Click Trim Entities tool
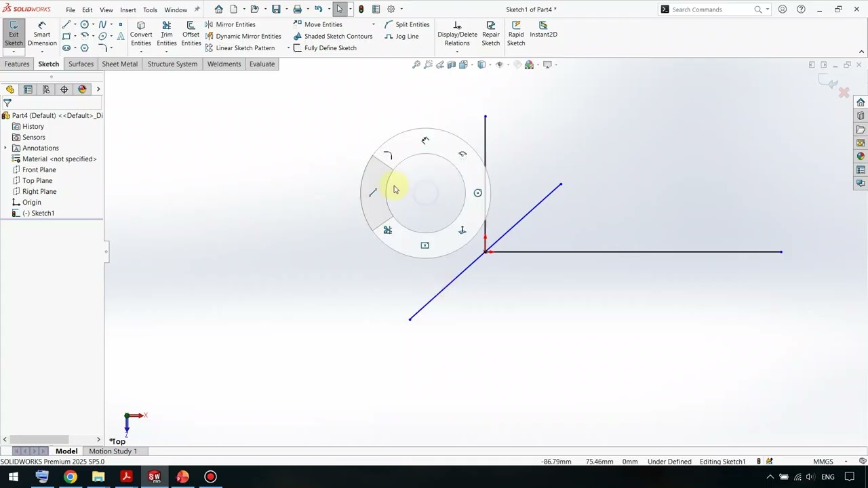This screenshot has width=868, height=488. (167, 34)
